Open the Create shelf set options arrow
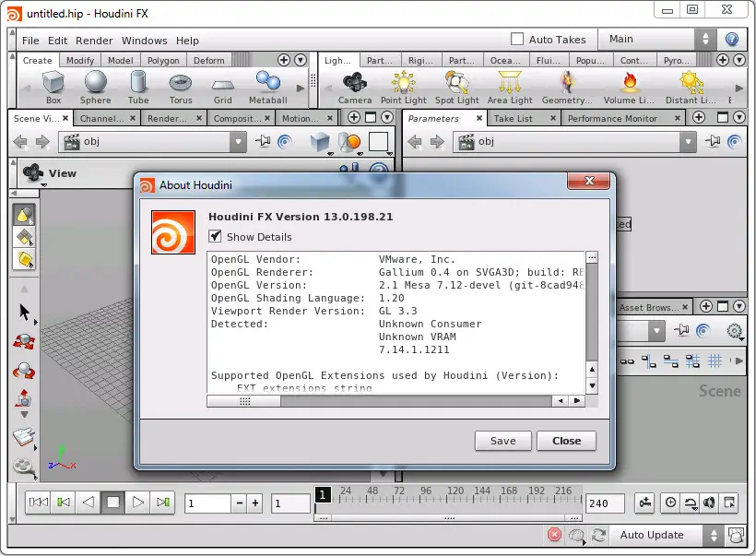756x556 pixels. [301, 60]
